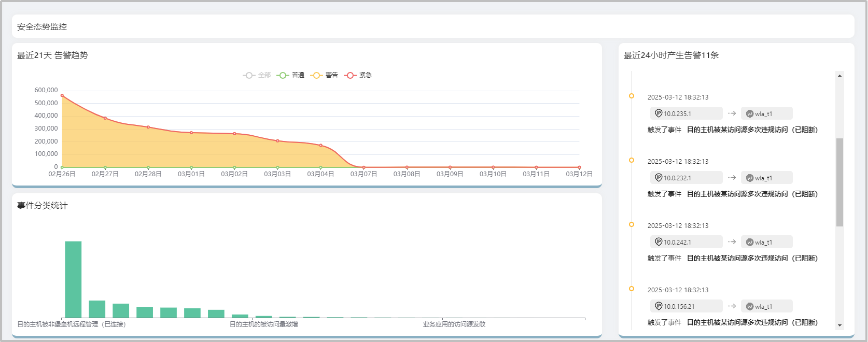Click the data point at 03月12日
This screenshot has height=342, width=868.
coord(579,167)
